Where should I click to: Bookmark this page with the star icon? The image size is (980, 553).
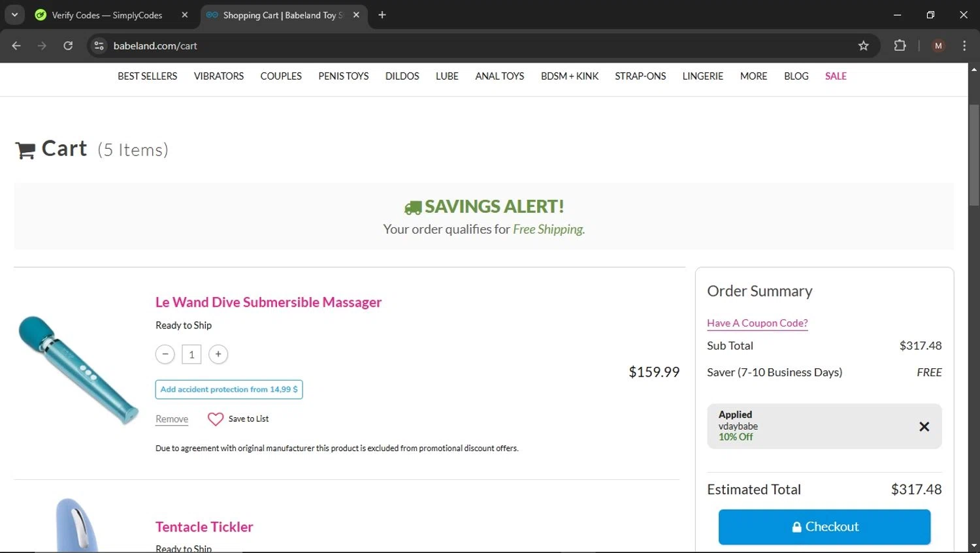coord(864,46)
